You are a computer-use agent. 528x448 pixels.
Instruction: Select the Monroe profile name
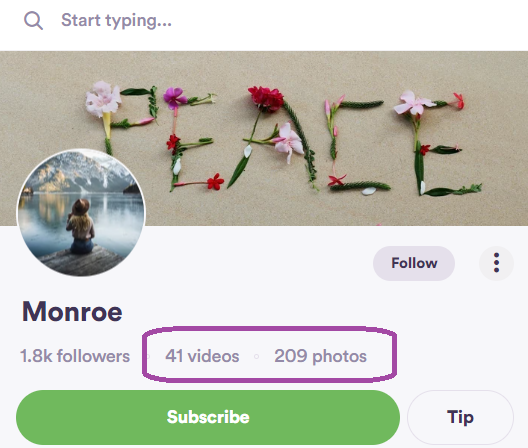[72, 312]
